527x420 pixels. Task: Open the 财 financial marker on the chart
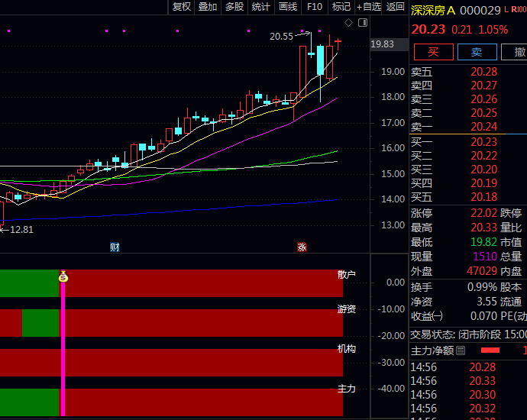click(115, 247)
